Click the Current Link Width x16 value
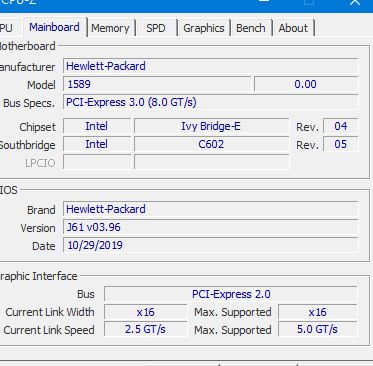Screen dimensions: 373x366 146,312
